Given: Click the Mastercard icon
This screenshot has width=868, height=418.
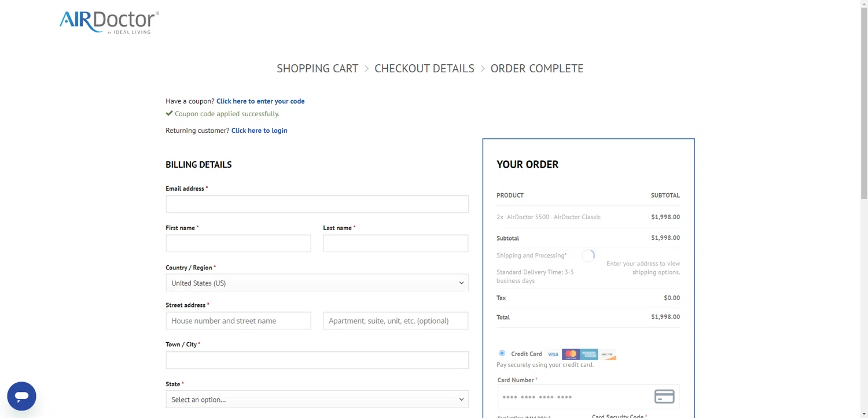Looking at the screenshot, I should click(x=571, y=354).
